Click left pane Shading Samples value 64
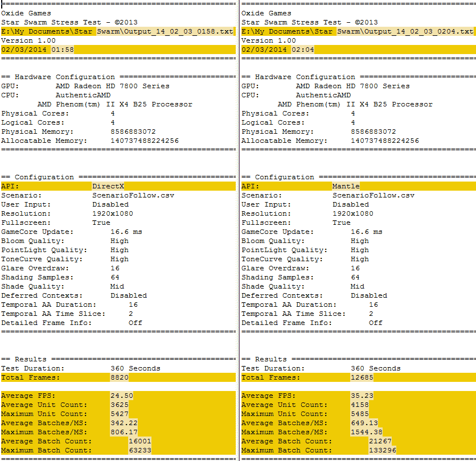The width and height of the screenshot is (476, 461). pyautogui.click(x=115, y=277)
